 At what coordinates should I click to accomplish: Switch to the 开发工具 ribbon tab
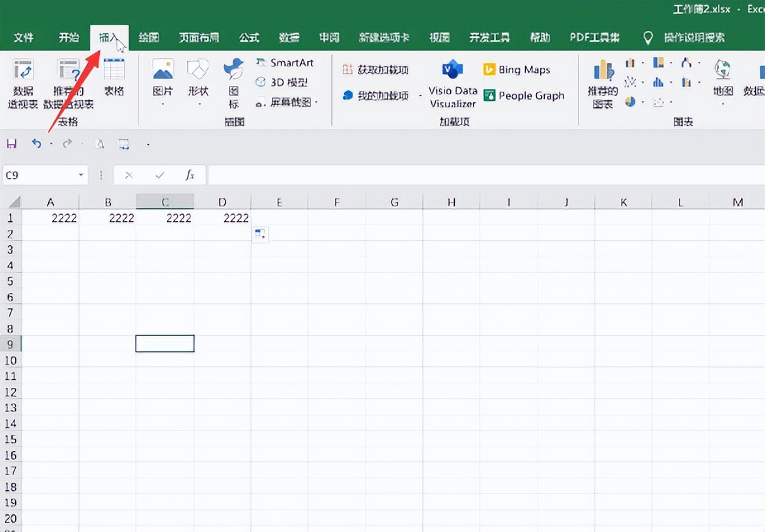point(489,37)
